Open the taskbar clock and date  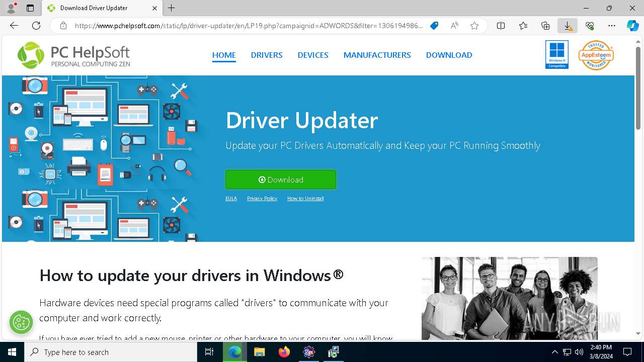(x=601, y=352)
